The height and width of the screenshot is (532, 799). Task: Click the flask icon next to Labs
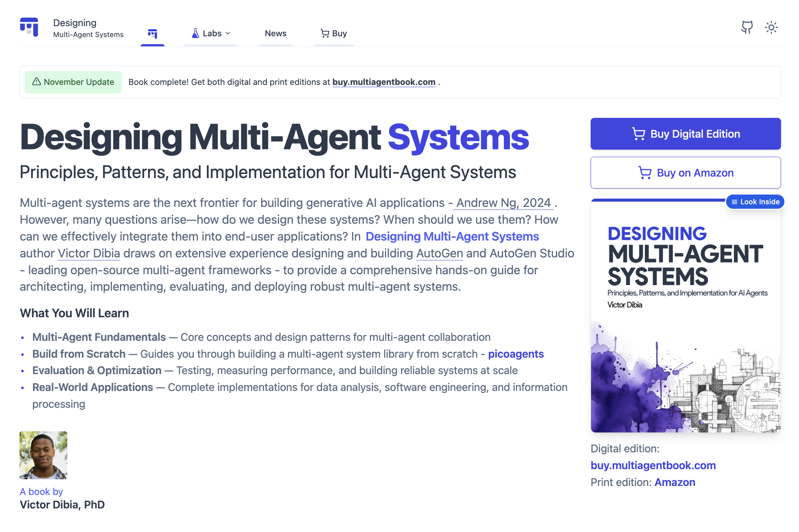pos(195,33)
